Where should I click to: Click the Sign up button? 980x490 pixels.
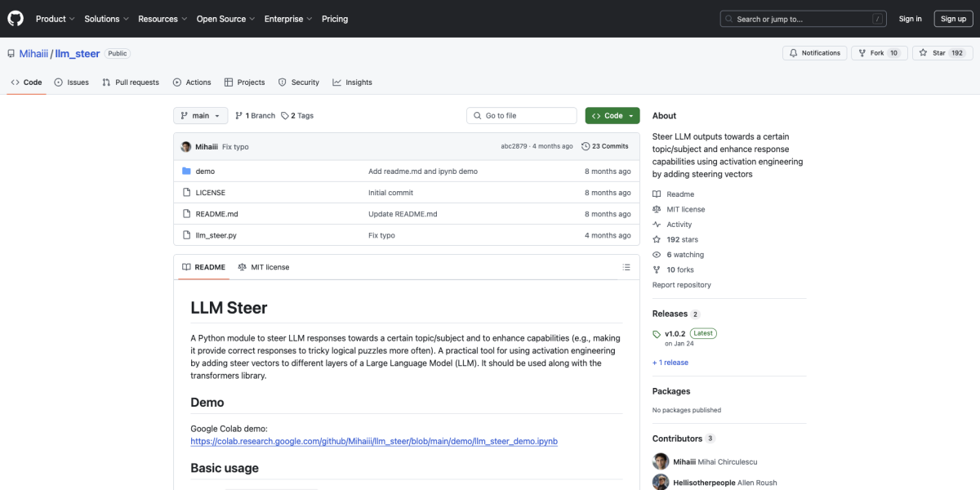coord(953,19)
